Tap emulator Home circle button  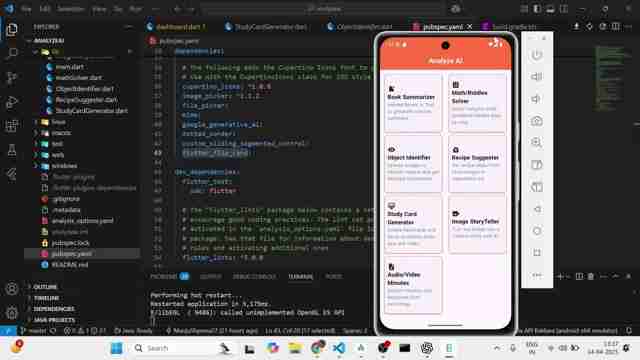coord(537,231)
